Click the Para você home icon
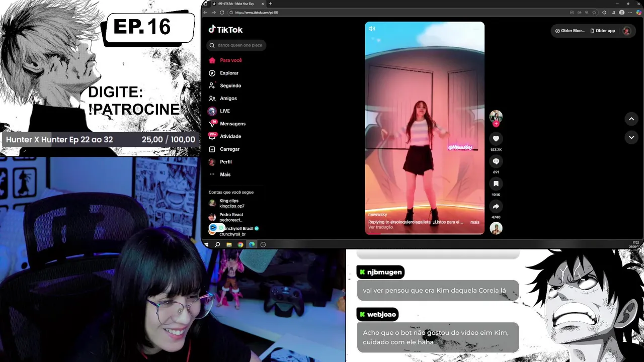The width and height of the screenshot is (644, 362). click(x=212, y=60)
